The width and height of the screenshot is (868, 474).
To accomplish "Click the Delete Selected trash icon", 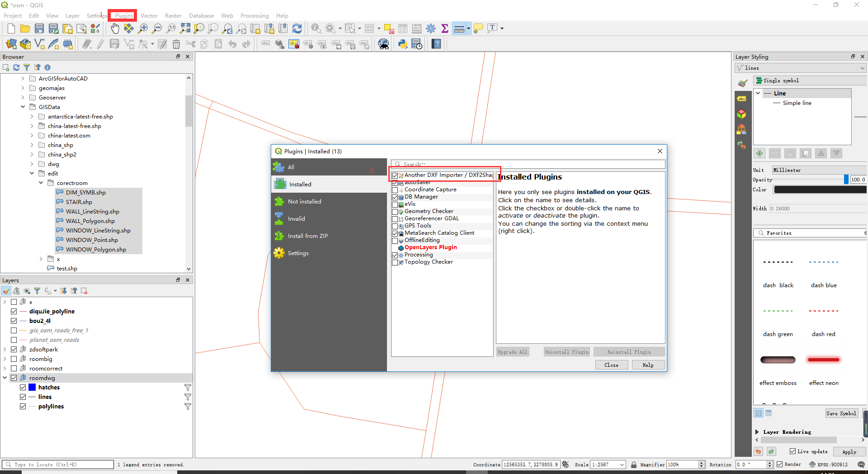I will point(176,44).
